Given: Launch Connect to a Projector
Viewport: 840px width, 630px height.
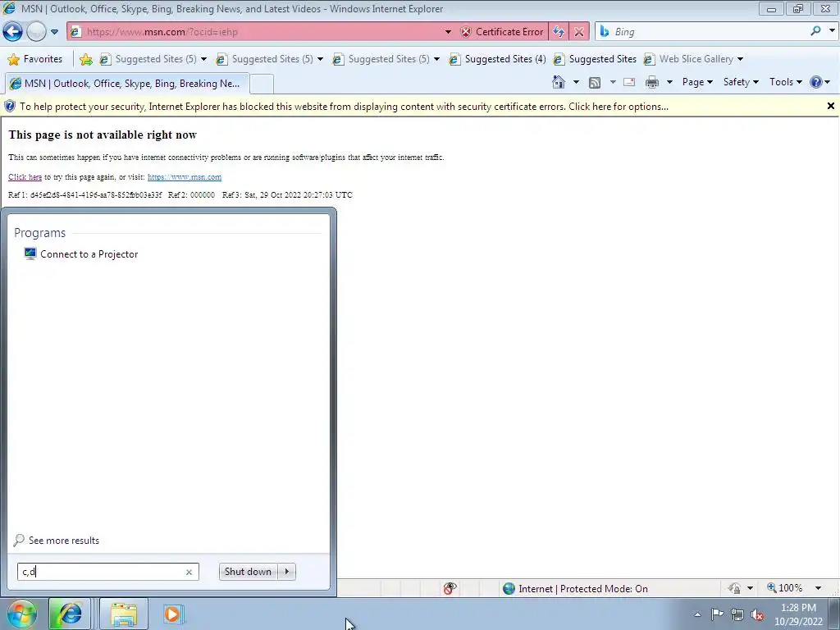Looking at the screenshot, I should point(81,254).
